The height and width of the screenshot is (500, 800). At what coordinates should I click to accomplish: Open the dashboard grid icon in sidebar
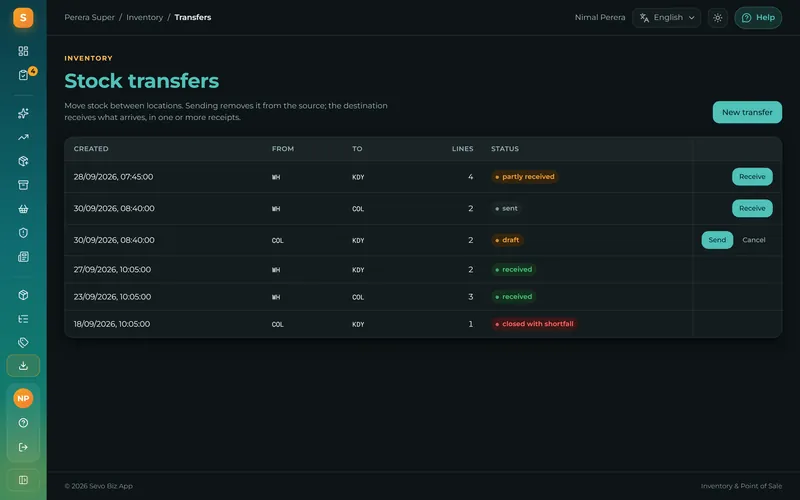tap(23, 51)
